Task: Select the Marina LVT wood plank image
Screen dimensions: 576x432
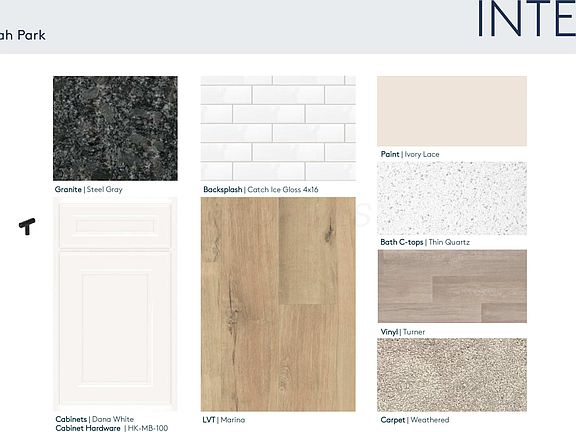Action: pos(278,304)
